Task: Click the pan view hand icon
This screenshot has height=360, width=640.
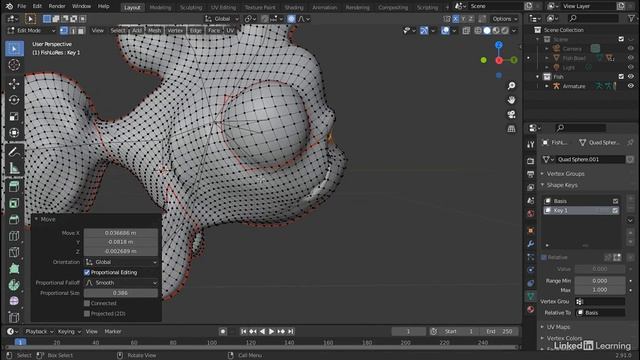Action: pos(511,100)
